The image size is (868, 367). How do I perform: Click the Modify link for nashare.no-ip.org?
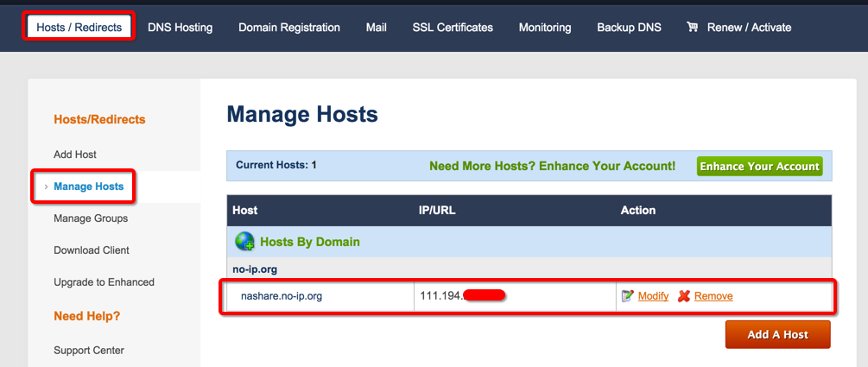point(653,296)
